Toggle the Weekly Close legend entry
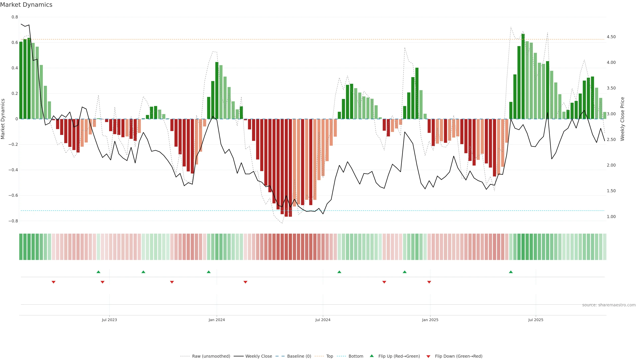644x362 pixels. (258, 356)
